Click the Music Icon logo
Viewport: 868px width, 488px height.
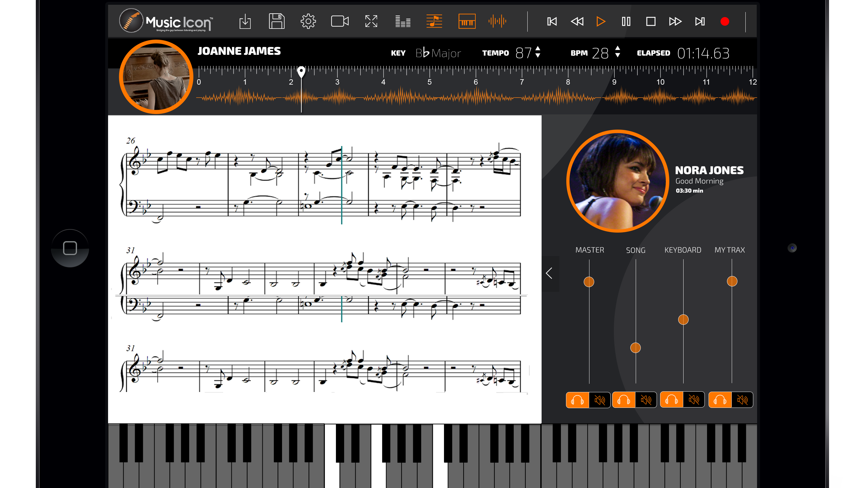pyautogui.click(x=166, y=21)
